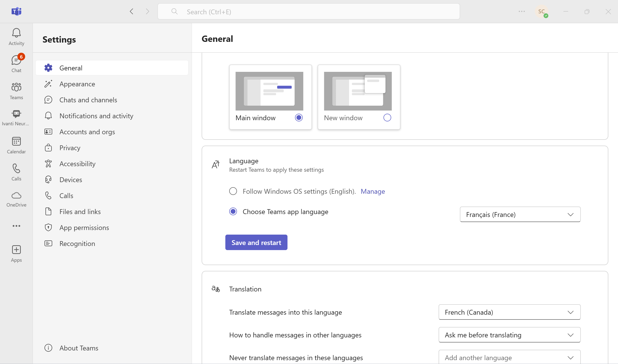Go to the Teams section icon
This screenshot has width=618, height=364.
pyautogui.click(x=16, y=91)
